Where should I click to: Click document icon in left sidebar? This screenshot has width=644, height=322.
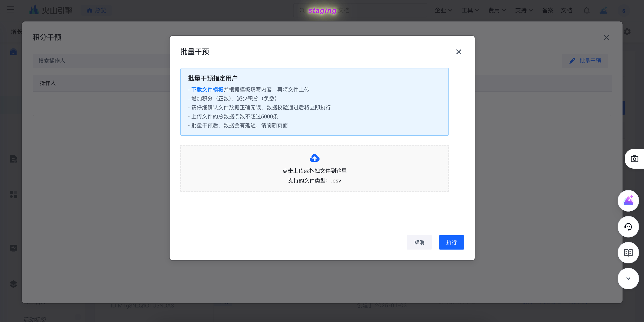click(x=13, y=159)
